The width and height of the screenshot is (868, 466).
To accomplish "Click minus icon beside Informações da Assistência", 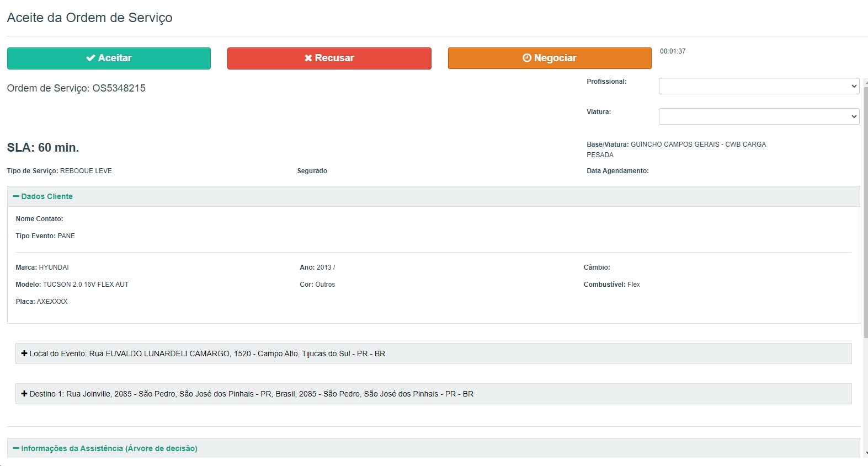I will (x=16, y=448).
